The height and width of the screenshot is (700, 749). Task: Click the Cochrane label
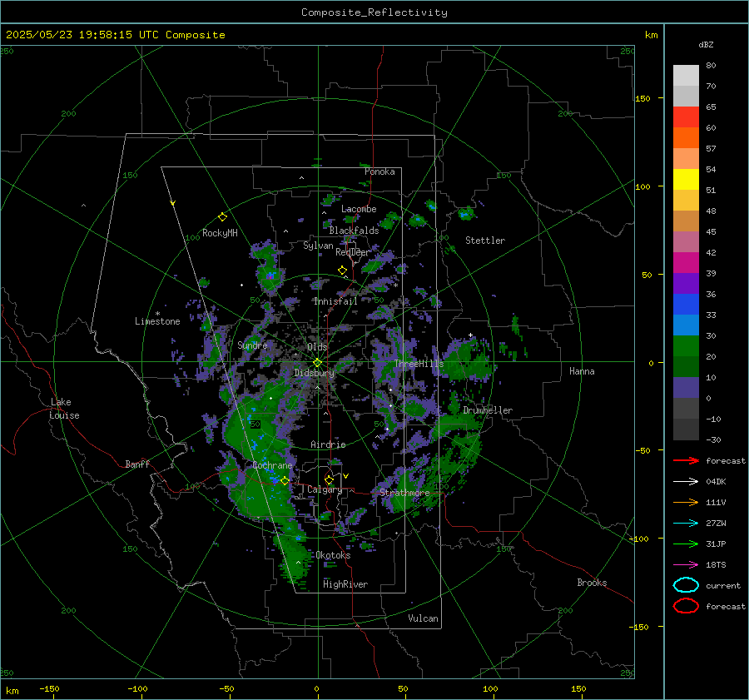coord(272,465)
